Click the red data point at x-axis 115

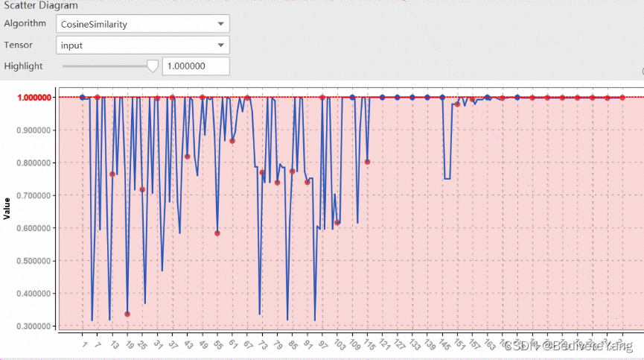point(367,162)
